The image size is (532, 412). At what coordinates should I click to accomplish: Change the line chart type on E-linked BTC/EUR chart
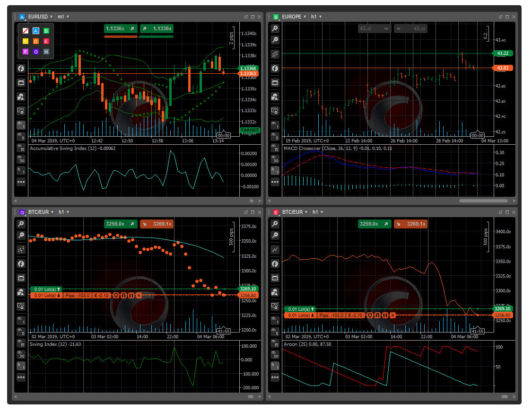275,249
